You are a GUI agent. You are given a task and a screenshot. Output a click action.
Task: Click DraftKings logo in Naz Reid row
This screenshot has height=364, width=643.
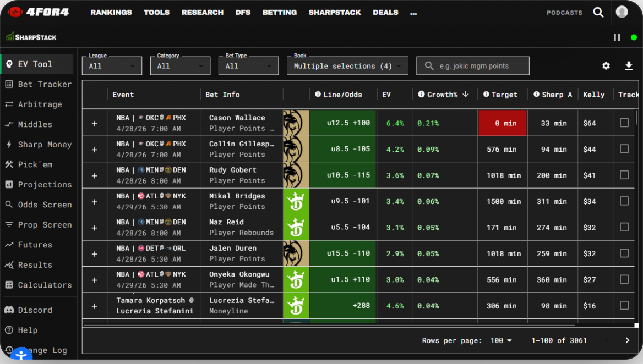click(296, 227)
